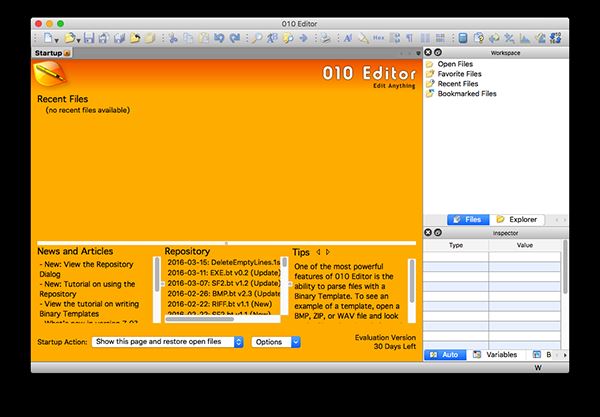Click the Print toolbar icon
The image size is (600, 417).
coord(325,38)
